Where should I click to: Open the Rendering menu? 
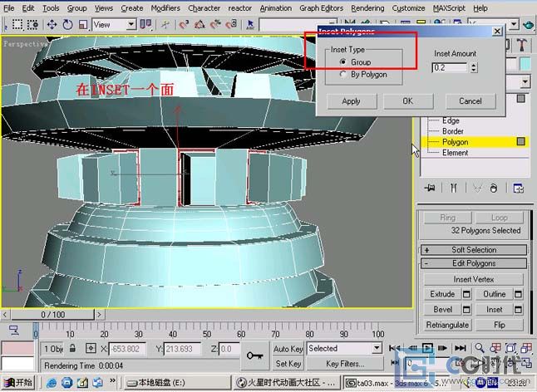click(x=367, y=7)
